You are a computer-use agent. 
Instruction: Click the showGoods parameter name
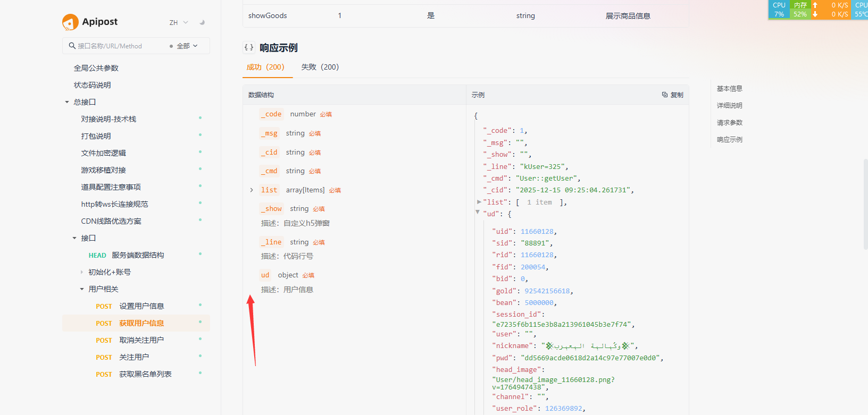click(x=268, y=16)
